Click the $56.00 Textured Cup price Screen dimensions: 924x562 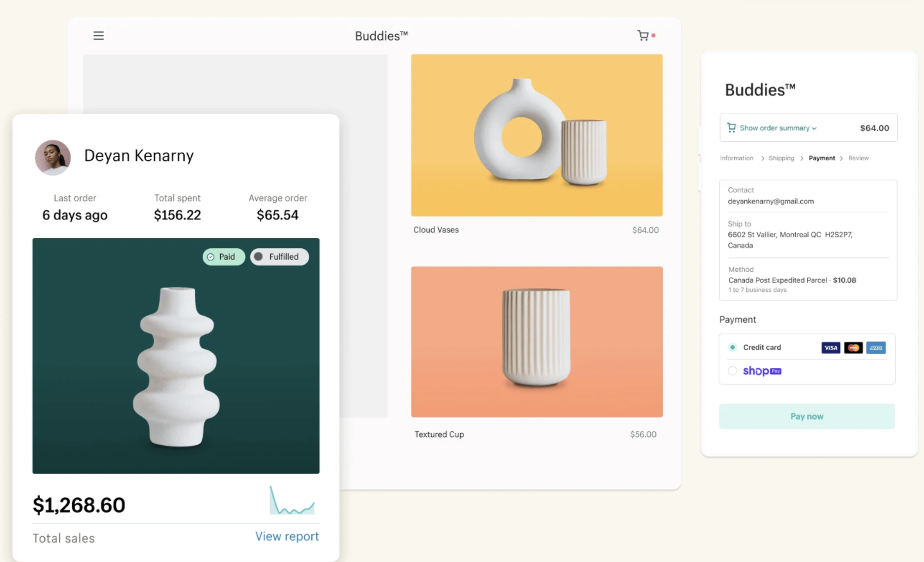click(644, 434)
